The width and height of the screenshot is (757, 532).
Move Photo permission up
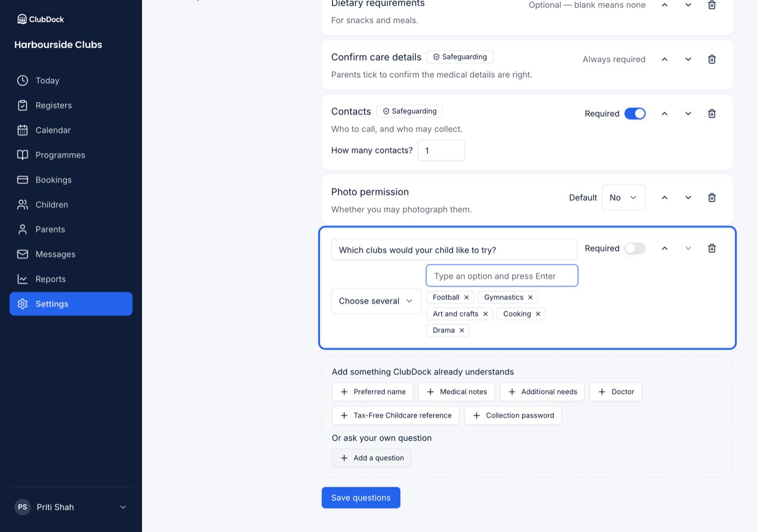coord(665,198)
